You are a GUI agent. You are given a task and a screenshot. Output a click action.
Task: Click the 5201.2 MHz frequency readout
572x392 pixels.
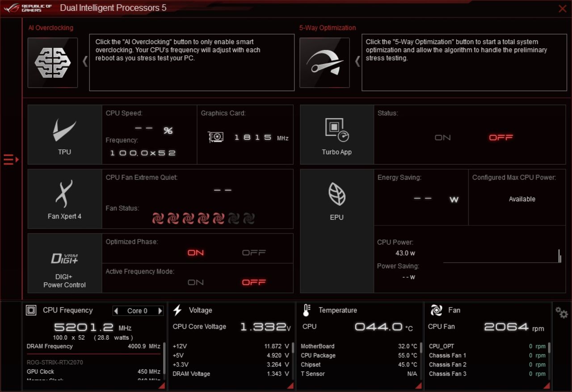93,327
